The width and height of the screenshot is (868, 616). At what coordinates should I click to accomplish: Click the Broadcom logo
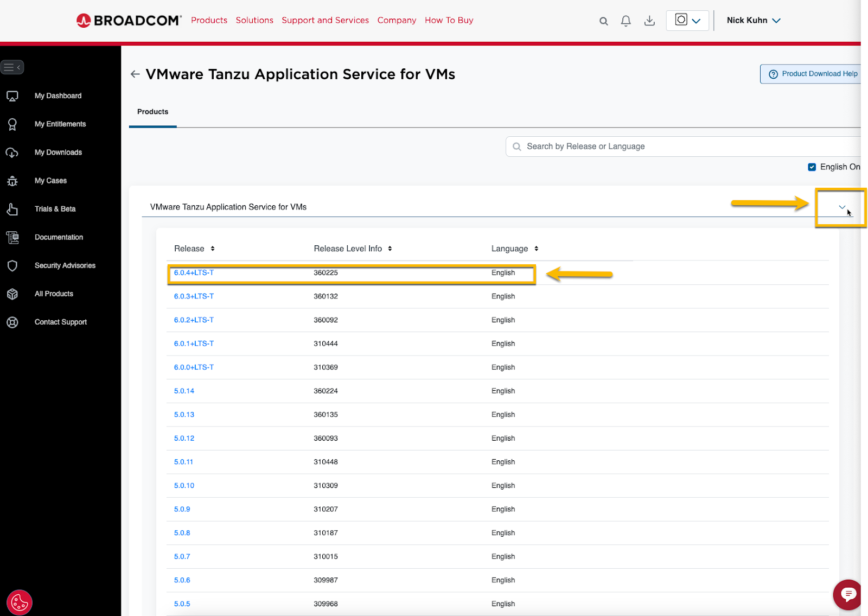pyautogui.click(x=129, y=20)
